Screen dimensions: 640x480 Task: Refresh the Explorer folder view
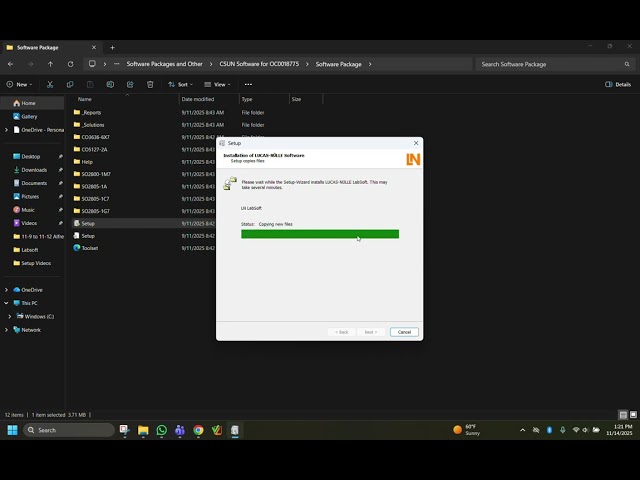click(71, 64)
